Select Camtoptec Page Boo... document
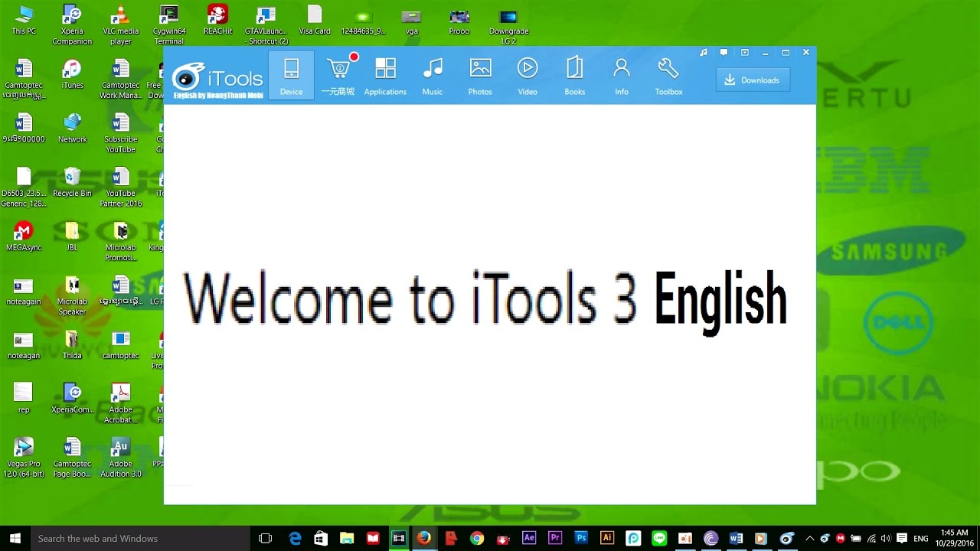The width and height of the screenshot is (980, 551). 72,458
